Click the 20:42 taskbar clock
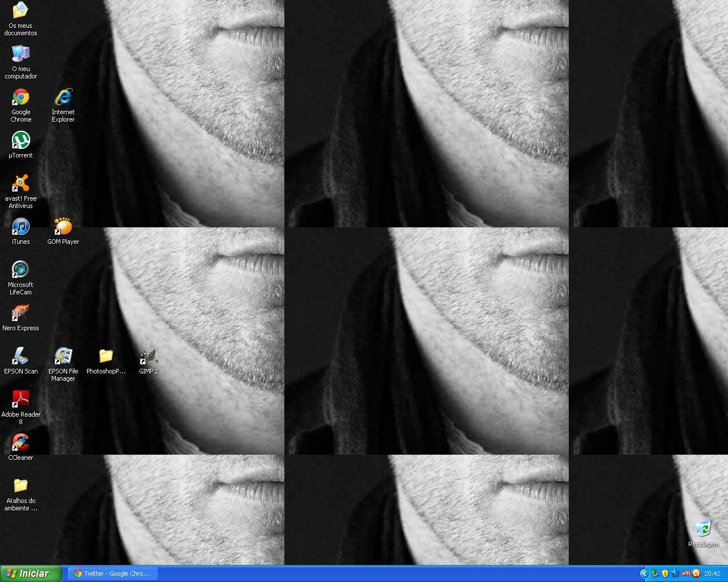 point(712,574)
